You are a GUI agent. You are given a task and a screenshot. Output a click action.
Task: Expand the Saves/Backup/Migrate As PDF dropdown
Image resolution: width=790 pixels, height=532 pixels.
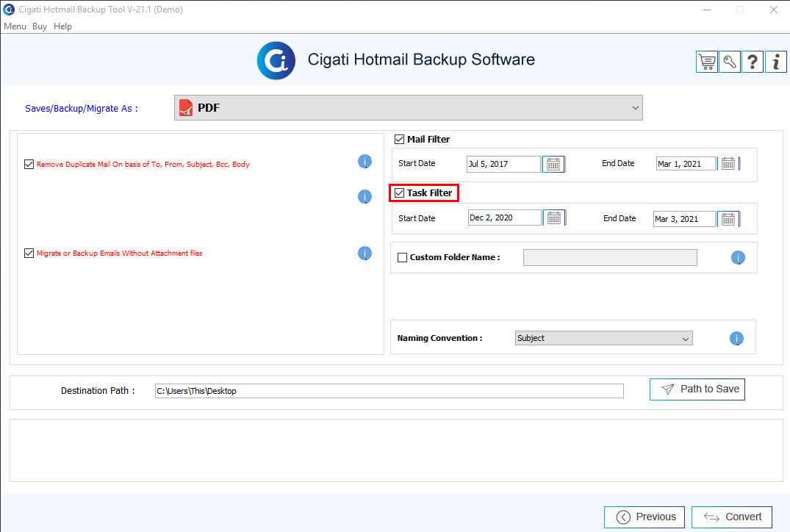coord(409,108)
